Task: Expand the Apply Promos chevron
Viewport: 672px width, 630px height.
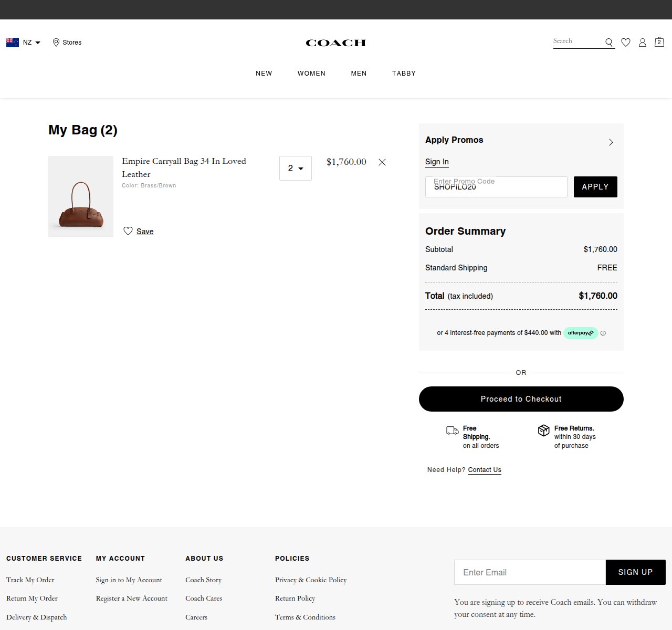Action: [x=611, y=142]
